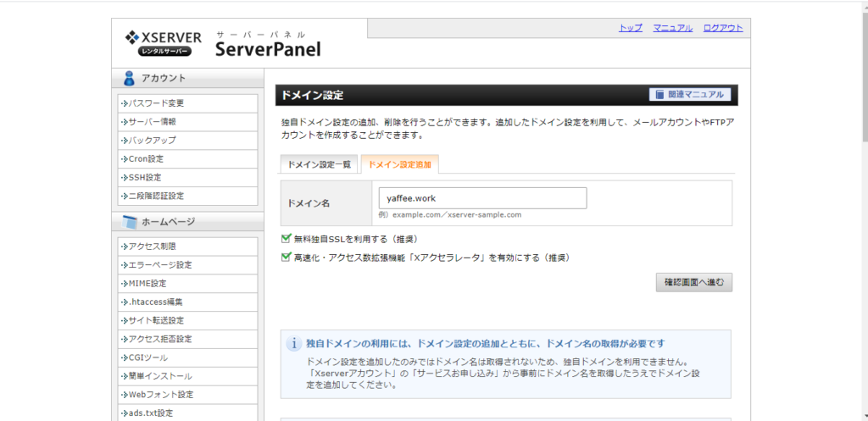Click the Homepage section icon
868x421 pixels.
129,222
